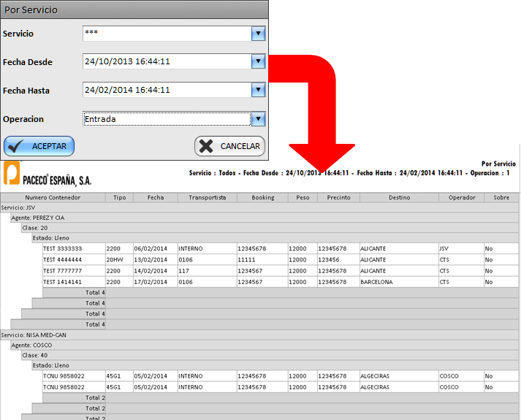Click the Destino column header
Screen dimensions: 521x420
pos(399,197)
